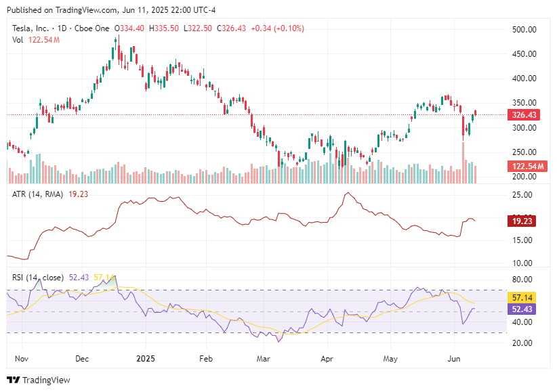Image resolution: width=557 pixels, height=392 pixels.
Task: Click the Mar label on time axis
Action: click(x=263, y=359)
